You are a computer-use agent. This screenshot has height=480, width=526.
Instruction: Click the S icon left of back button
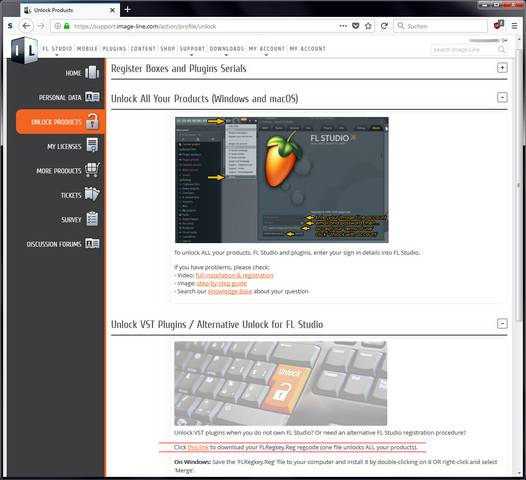(10, 26)
